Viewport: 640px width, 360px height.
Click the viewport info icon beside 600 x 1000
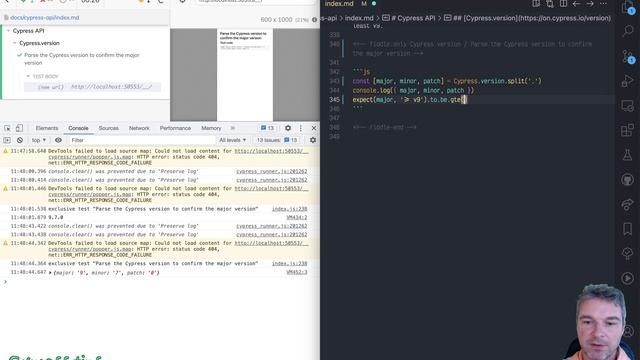(x=314, y=20)
